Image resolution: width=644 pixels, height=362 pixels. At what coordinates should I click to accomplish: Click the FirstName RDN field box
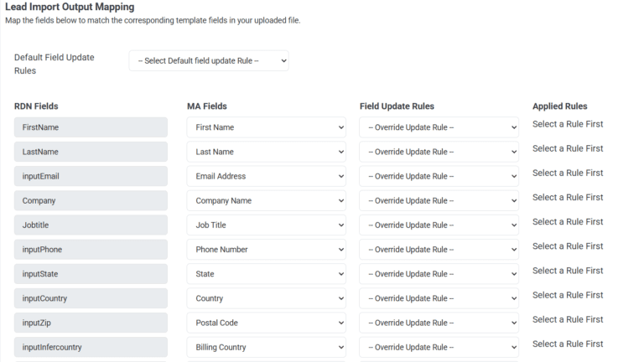pyautogui.click(x=91, y=127)
